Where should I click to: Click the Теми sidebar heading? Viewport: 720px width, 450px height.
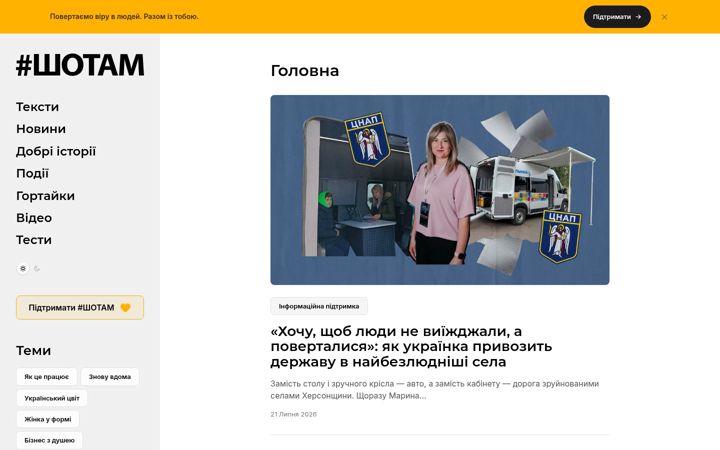(x=34, y=351)
